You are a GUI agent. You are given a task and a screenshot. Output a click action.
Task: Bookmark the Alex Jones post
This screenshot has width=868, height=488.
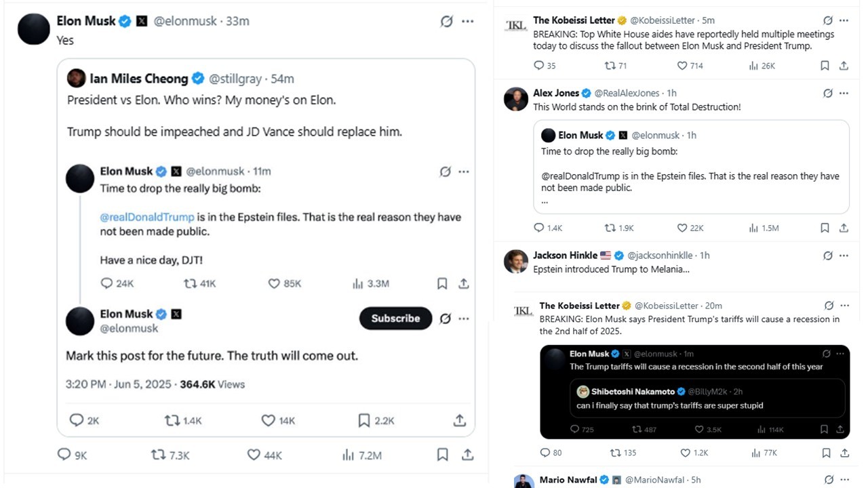(825, 228)
